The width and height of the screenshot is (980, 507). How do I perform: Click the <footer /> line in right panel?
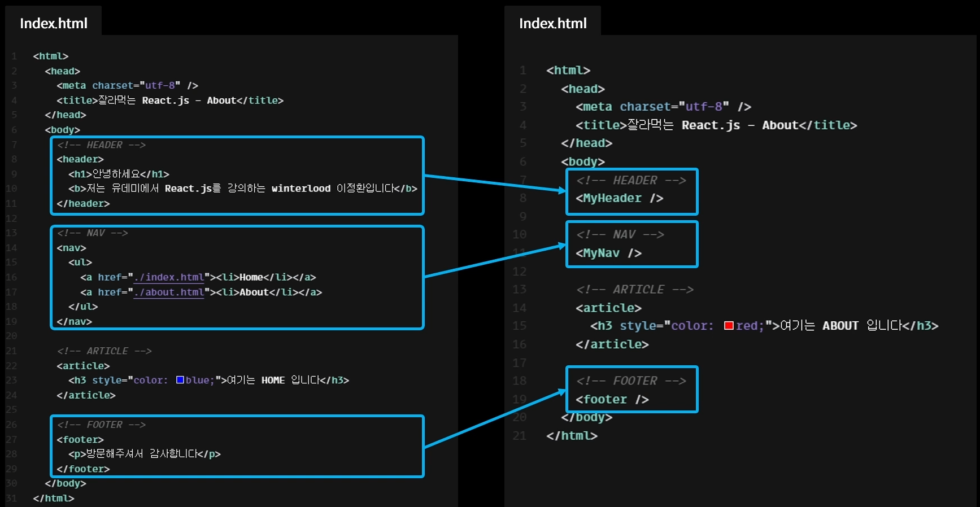tap(612, 399)
